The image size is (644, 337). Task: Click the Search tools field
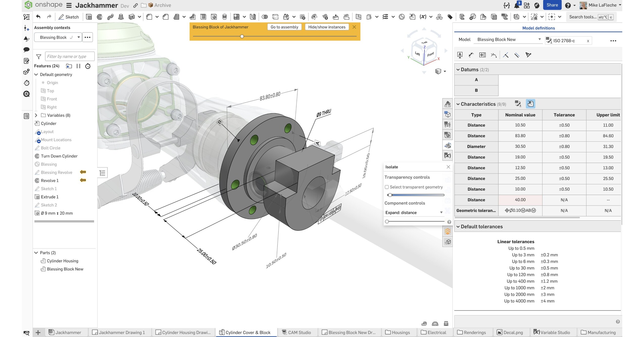click(591, 17)
